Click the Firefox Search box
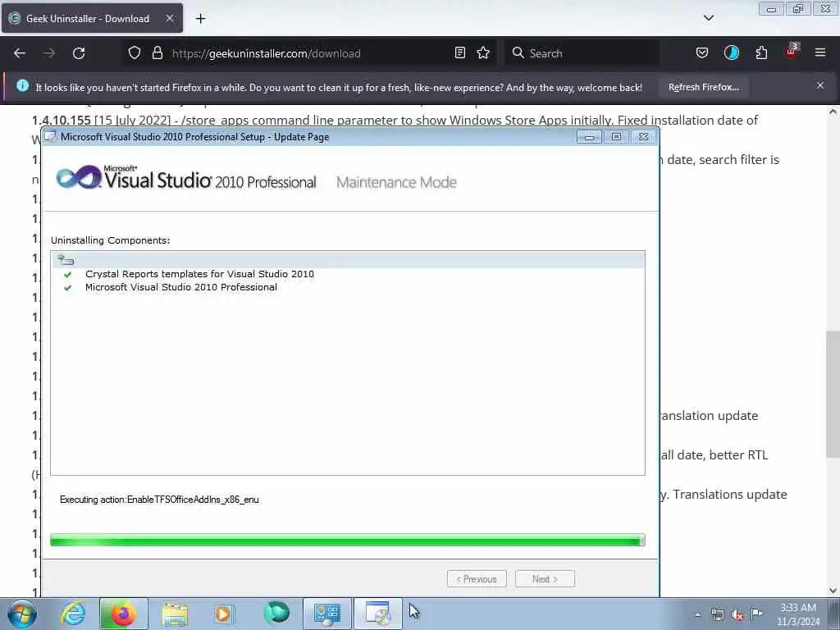Screen dimensions: 840x630 pyautogui.click(x=582, y=53)
